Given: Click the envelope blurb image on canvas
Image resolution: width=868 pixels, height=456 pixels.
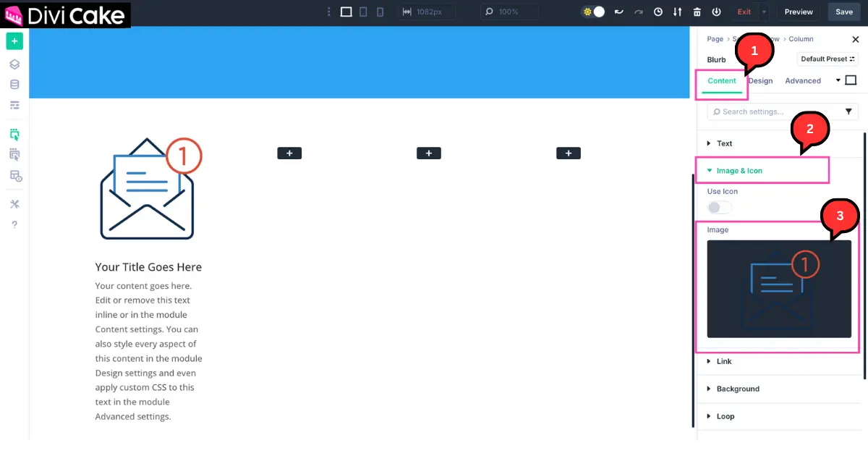Looking at the screenshot, I should tap(150, 189).
